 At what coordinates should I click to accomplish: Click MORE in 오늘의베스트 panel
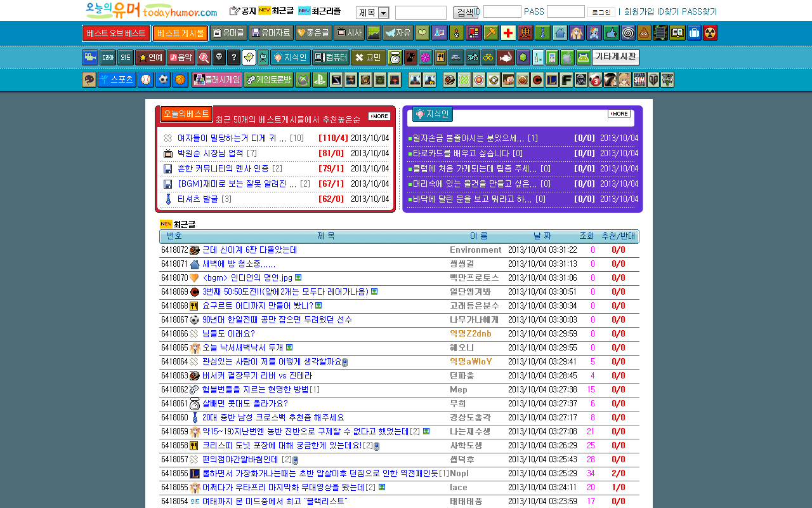(379, 116)
